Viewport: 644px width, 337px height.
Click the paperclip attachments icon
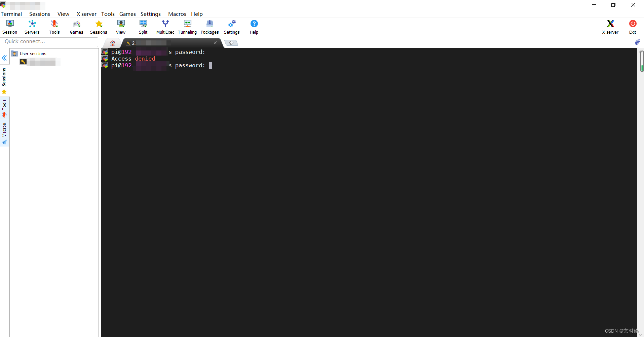[638, 42]
